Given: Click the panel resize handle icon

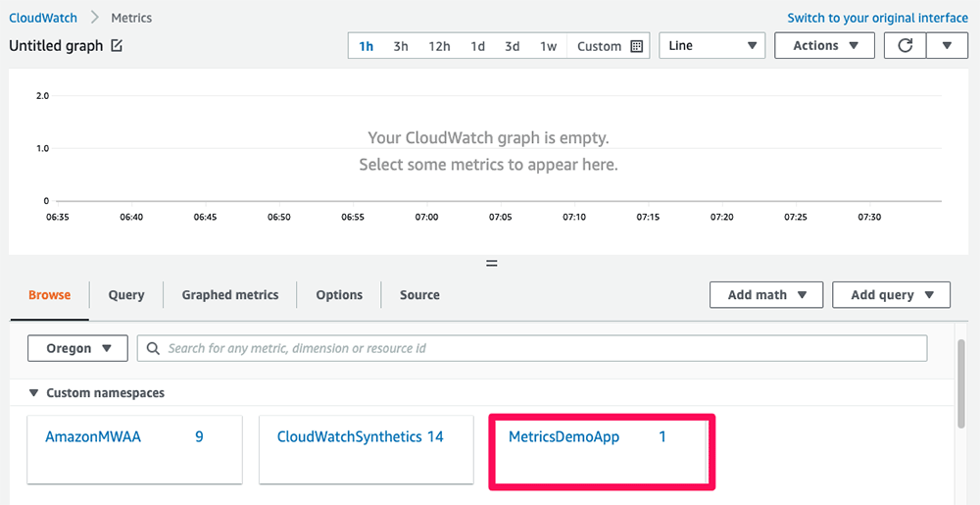Looking at the screenshot, I should tap(491, 263).
